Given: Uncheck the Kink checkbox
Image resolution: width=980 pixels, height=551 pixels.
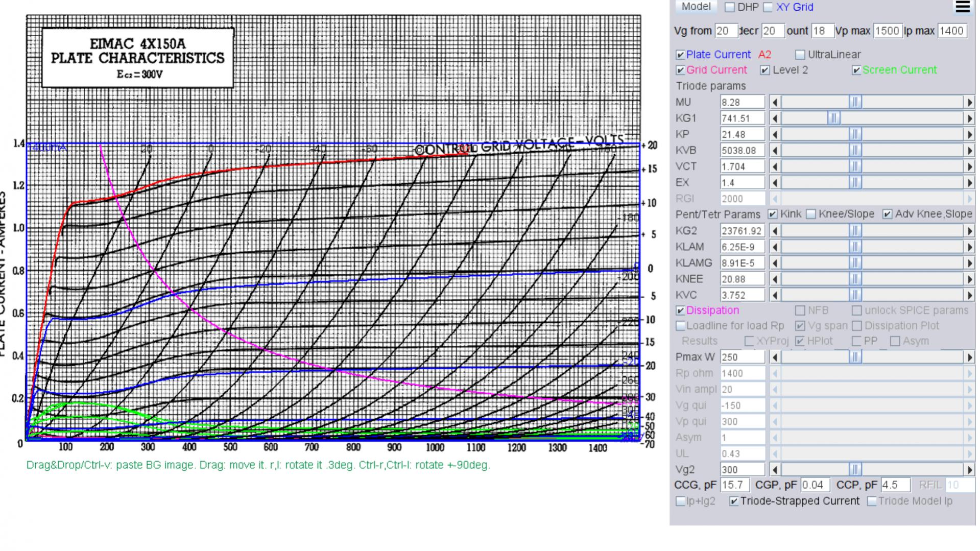Looking at the screenshot, I should coord(773,214).
